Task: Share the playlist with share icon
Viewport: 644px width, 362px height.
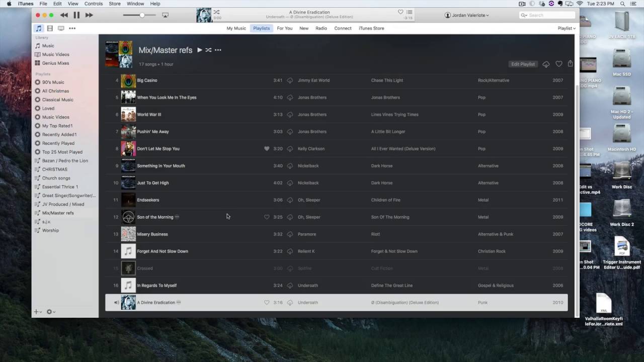Action: (x=570, y=64)
